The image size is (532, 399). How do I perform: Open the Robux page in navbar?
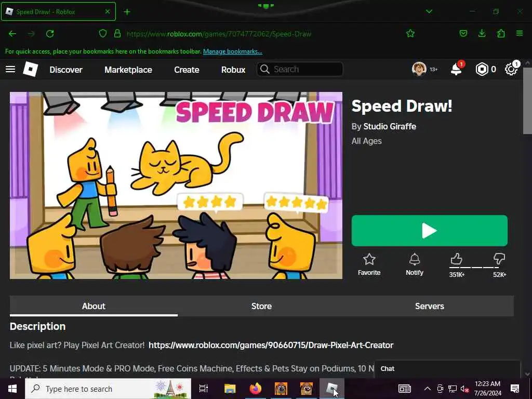(233, 70)
